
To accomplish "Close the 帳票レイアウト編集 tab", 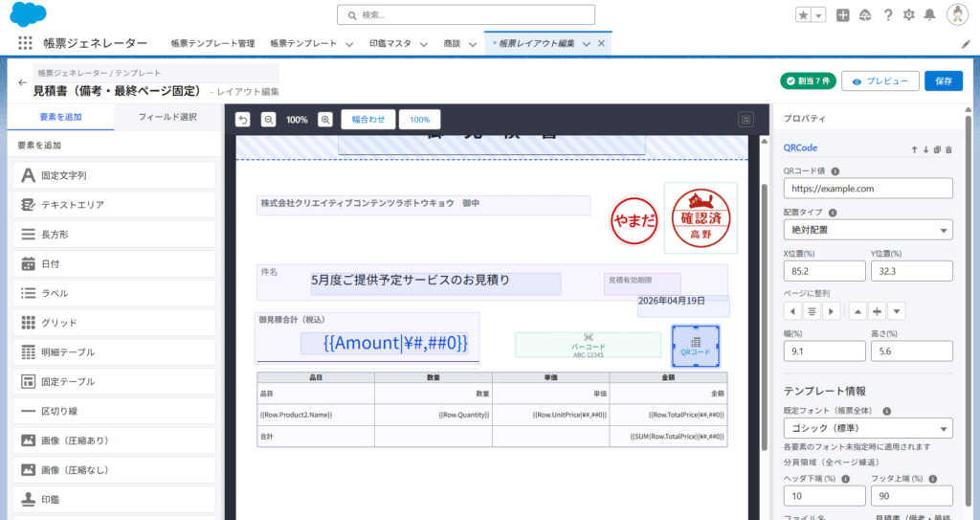I will click(x=601, y=44).
